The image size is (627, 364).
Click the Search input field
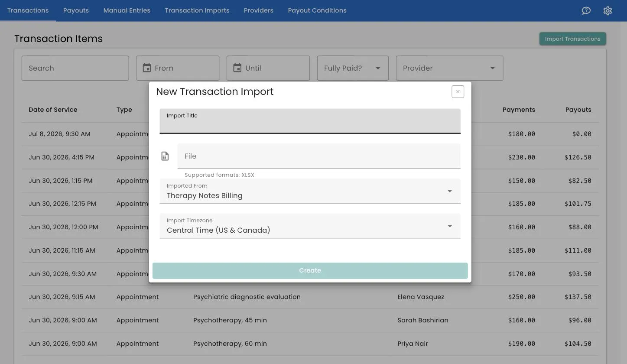tap(75, 68)
